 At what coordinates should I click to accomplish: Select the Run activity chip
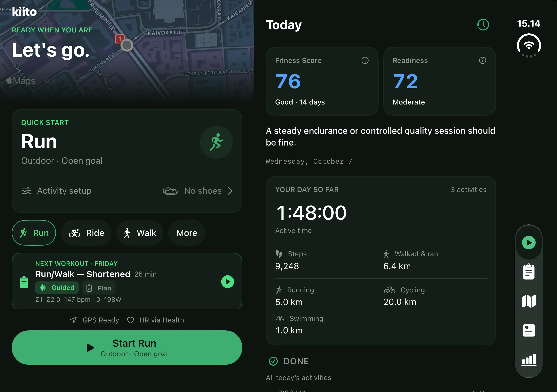[34, 233]
